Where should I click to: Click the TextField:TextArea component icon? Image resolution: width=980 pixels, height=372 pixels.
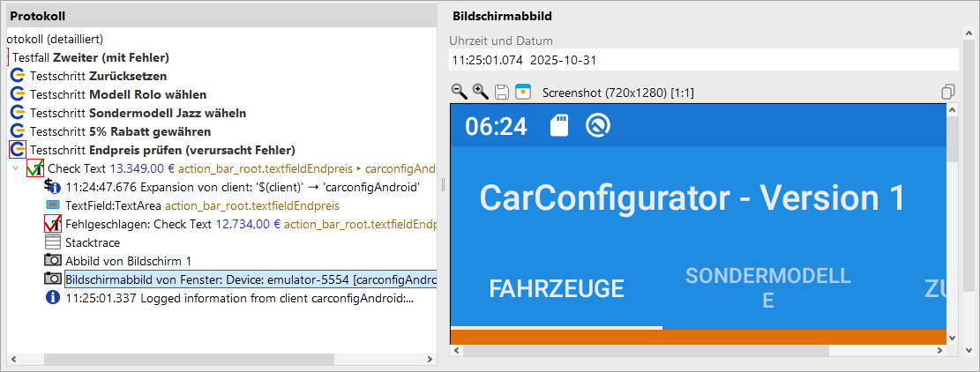click(x=53, y=205)
